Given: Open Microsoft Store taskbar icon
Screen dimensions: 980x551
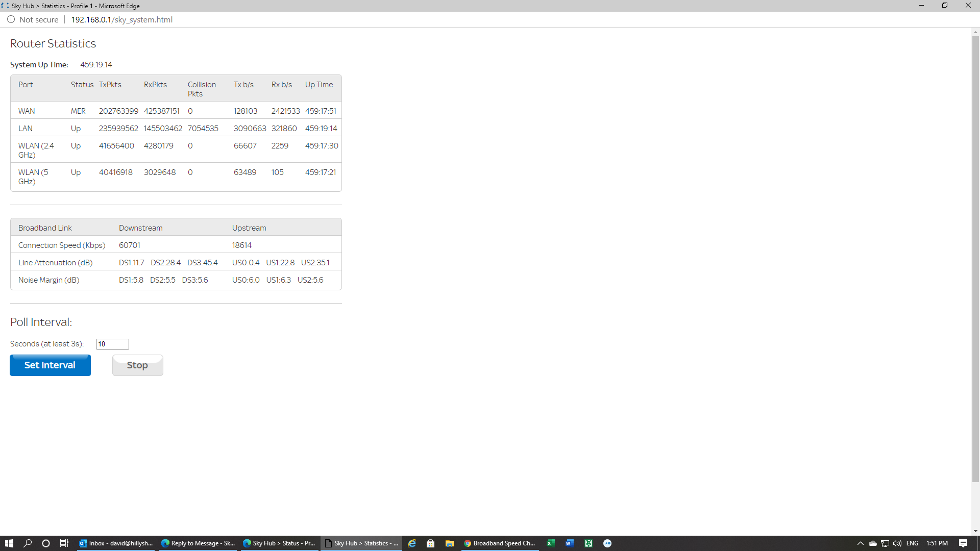Looking at the screenshot, I should [x=431, y=543].
